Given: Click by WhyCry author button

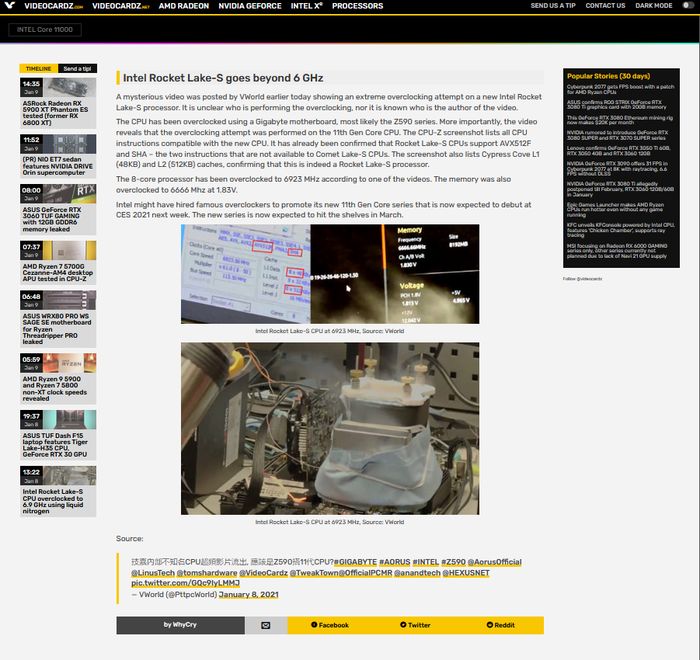Looking at the screenshot, I should (x=180, y=625).
